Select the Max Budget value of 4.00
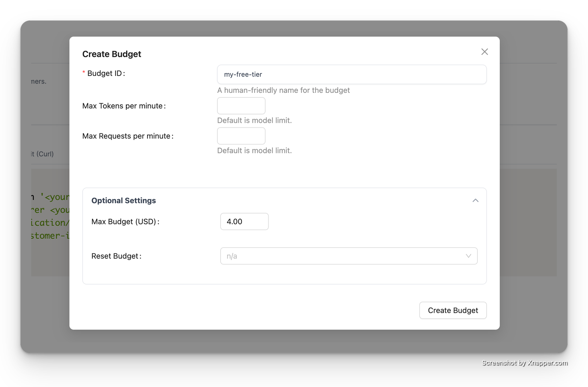Image resolution: width=588 pixels, height=387 pixels. click(x=244, y=221)
